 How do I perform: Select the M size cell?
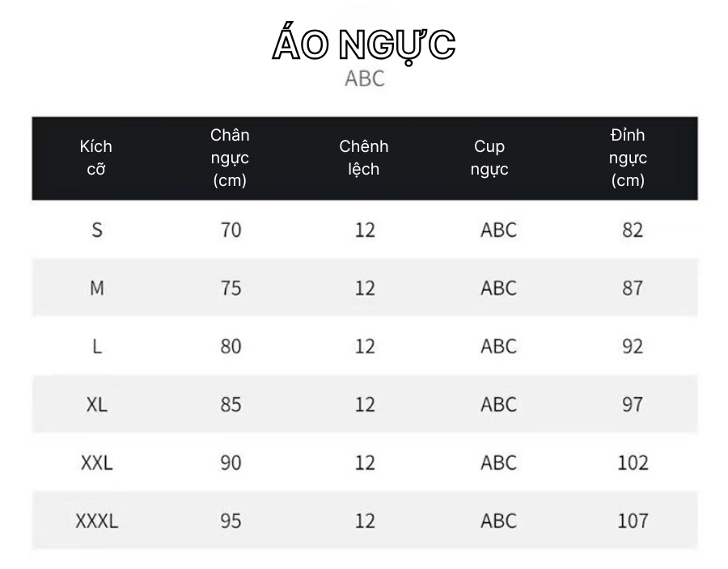coord(96,288)
